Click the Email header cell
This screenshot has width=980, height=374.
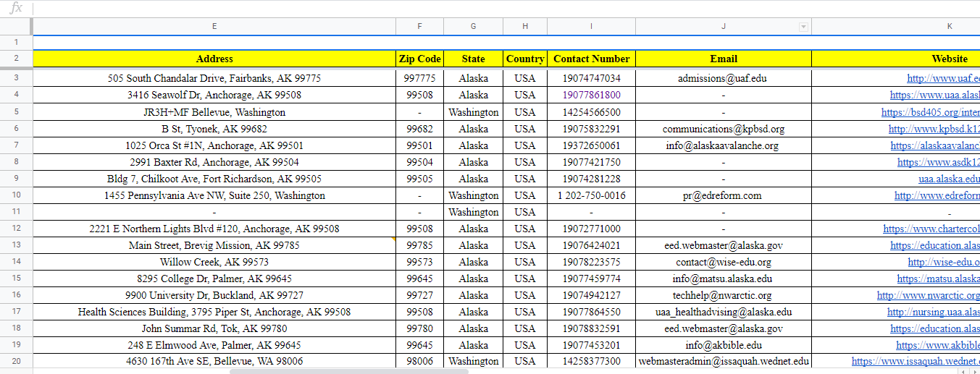click(x=724, y=59)
